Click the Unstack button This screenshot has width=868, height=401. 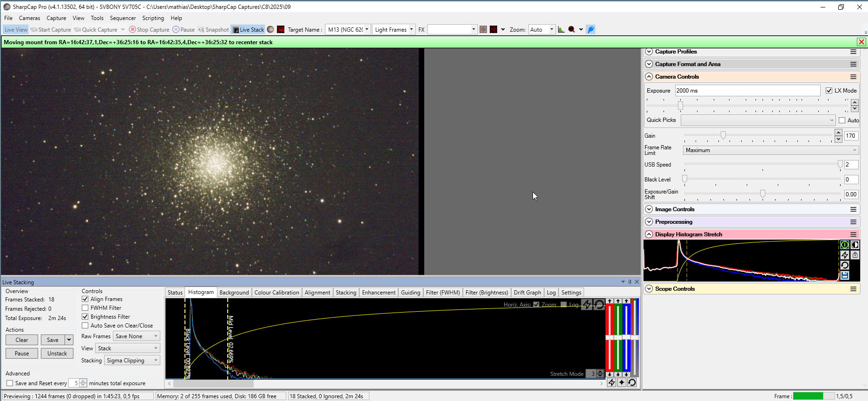(x=57, y=354)
